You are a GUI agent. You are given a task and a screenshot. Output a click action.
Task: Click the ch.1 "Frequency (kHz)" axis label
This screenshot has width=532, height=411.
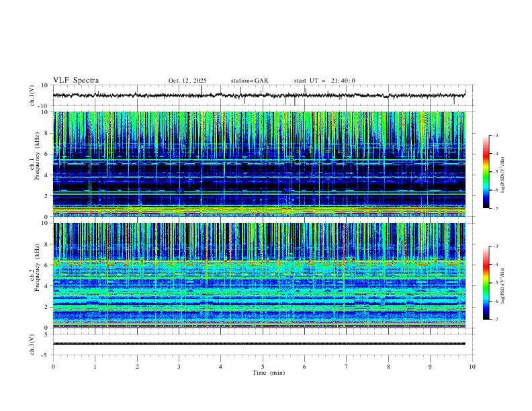pos(37,156)
